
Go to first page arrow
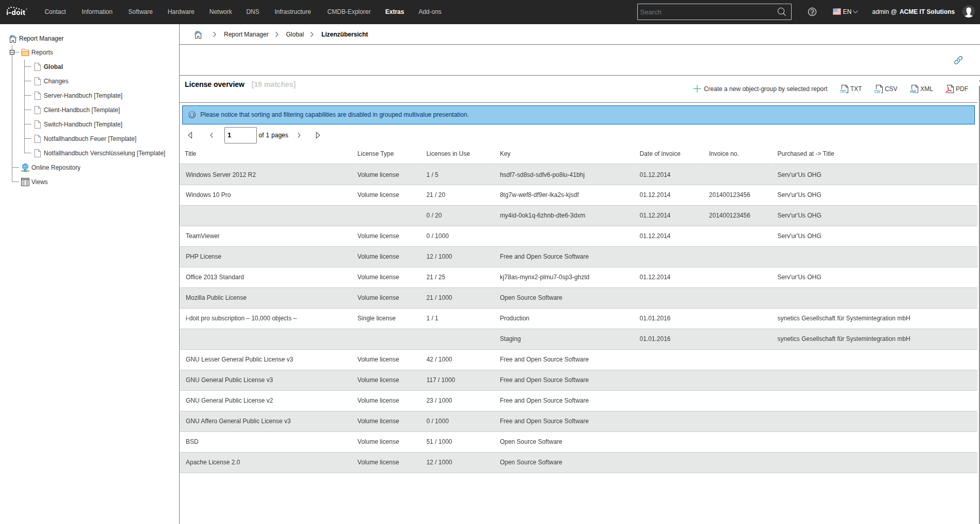tap(190, 135)
